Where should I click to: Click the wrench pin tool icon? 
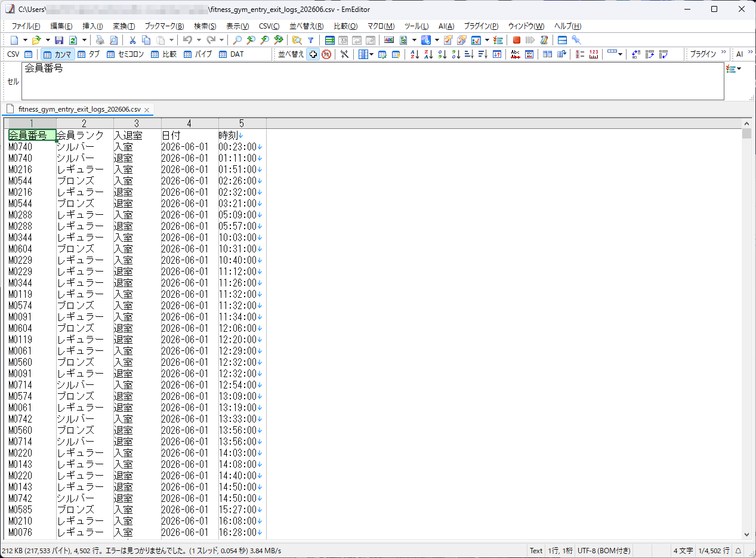tap(576, 40)
